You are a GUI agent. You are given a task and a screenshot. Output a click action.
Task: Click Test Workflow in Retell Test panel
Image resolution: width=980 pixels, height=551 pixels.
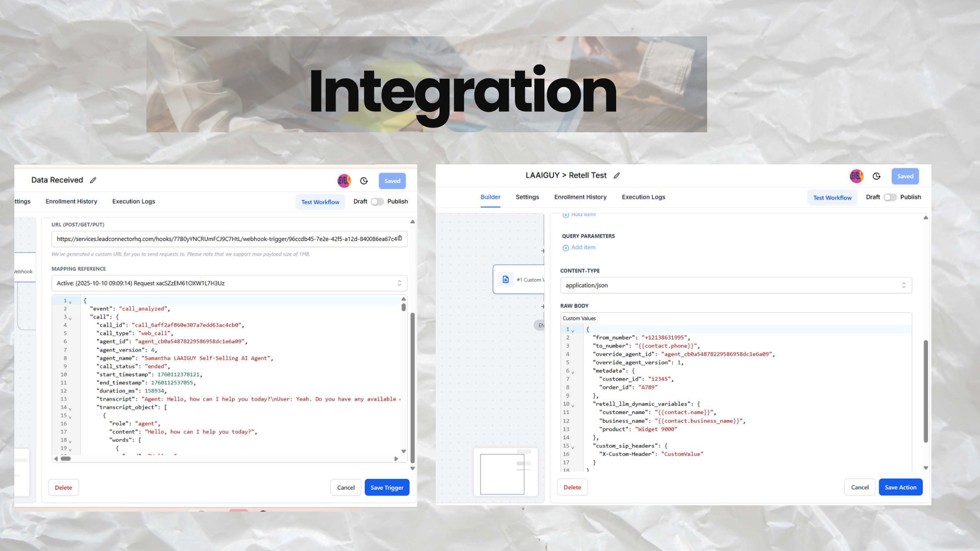833,197
